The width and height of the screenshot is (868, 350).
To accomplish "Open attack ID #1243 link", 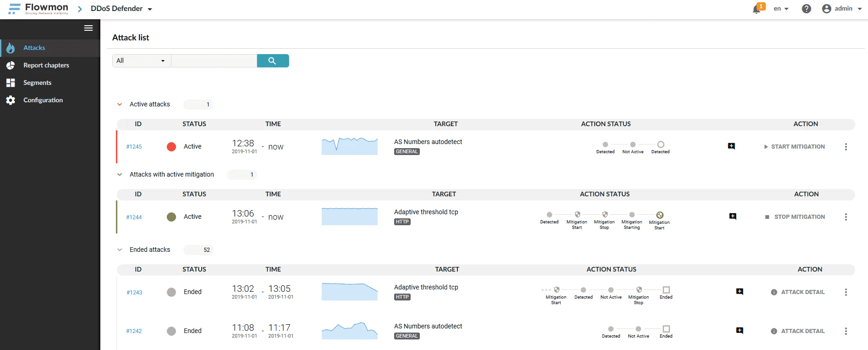I will [x=134, y=293].
